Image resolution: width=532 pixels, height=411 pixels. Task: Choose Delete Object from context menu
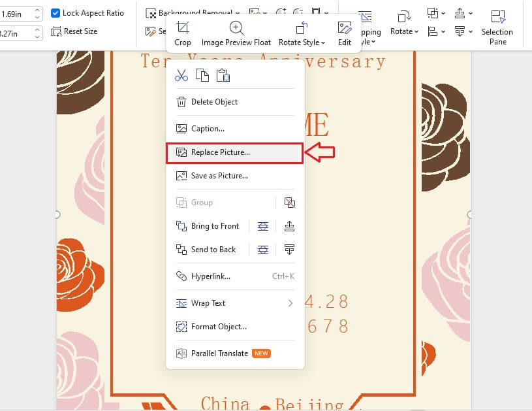click(x=235, y=102)
